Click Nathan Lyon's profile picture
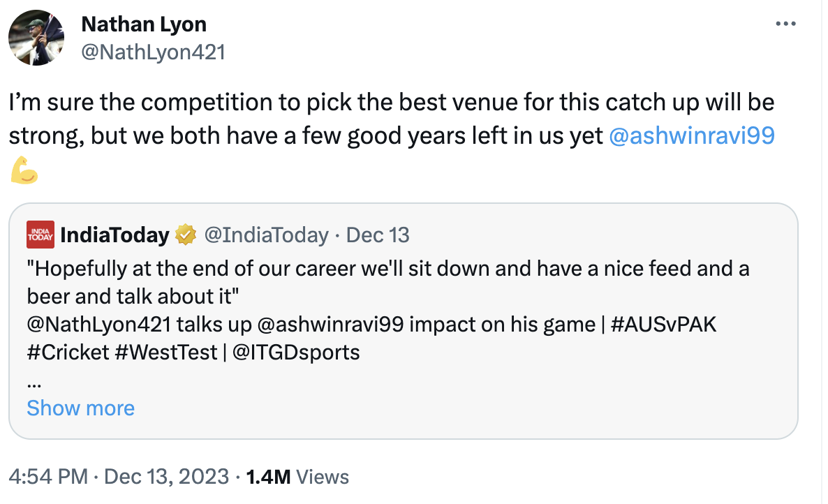 pyautogui.click(x=36, y=38)
